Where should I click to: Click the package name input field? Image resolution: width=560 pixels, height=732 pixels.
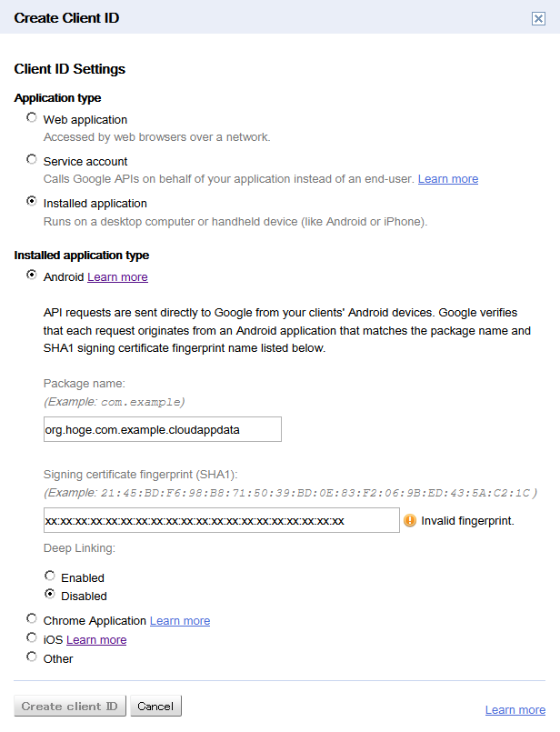click(x=162, y=429)
